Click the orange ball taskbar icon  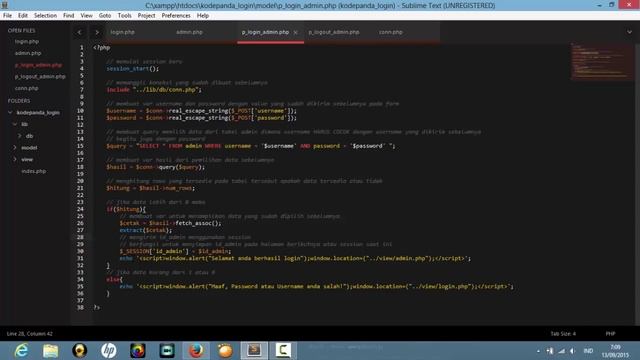pos(225,351)
